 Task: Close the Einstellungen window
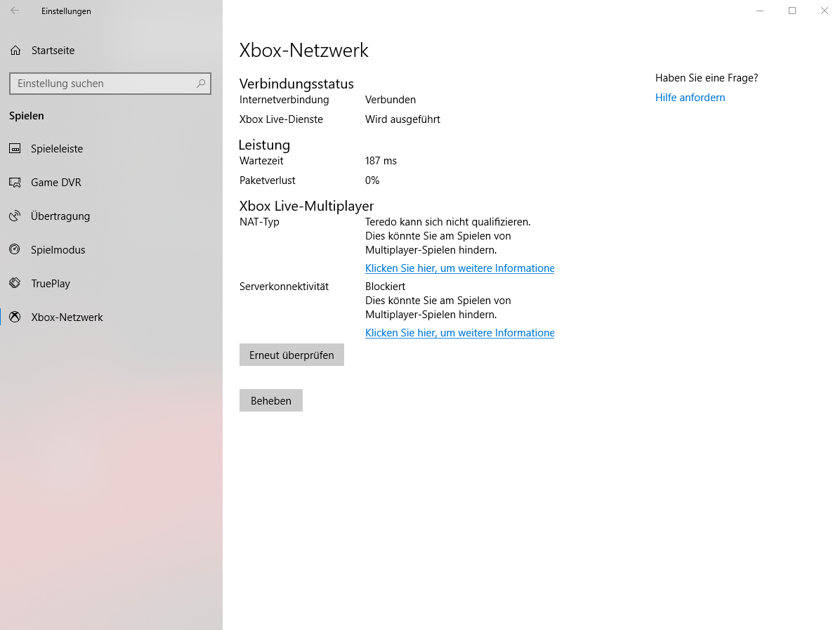tap(825, 11)
